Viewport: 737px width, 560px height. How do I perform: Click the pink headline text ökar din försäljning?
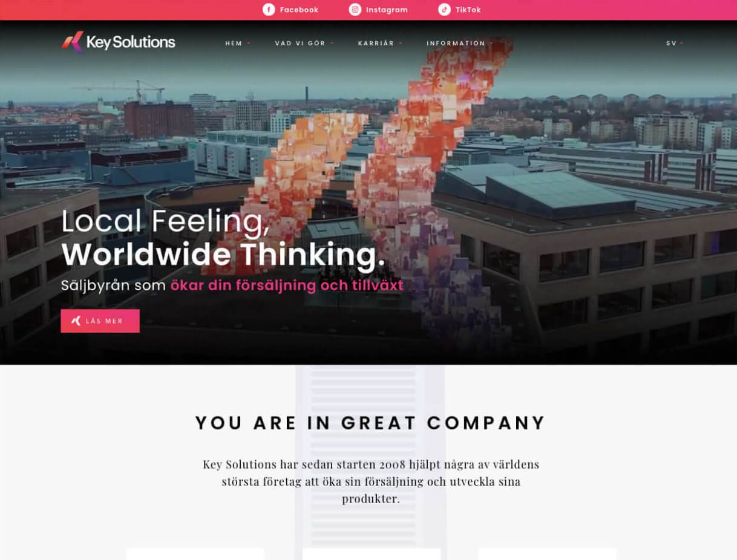click(243, 285)
